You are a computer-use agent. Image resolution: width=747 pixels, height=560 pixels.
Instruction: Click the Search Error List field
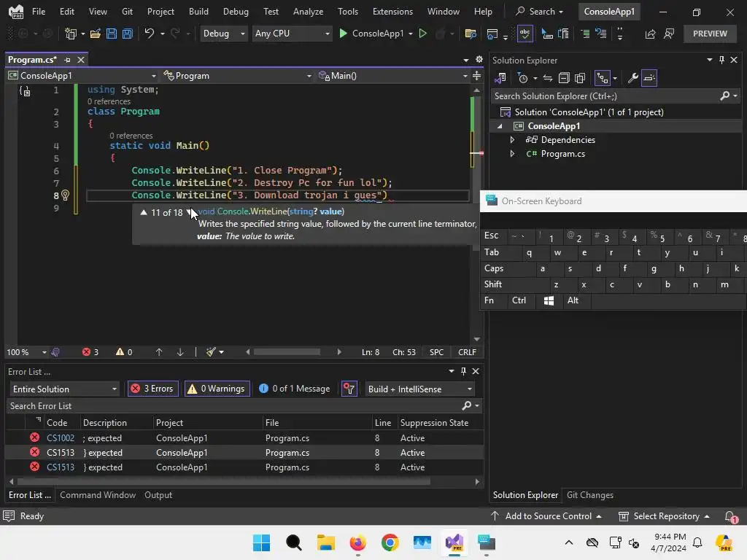pyautogui.click(x=234, y=406)
